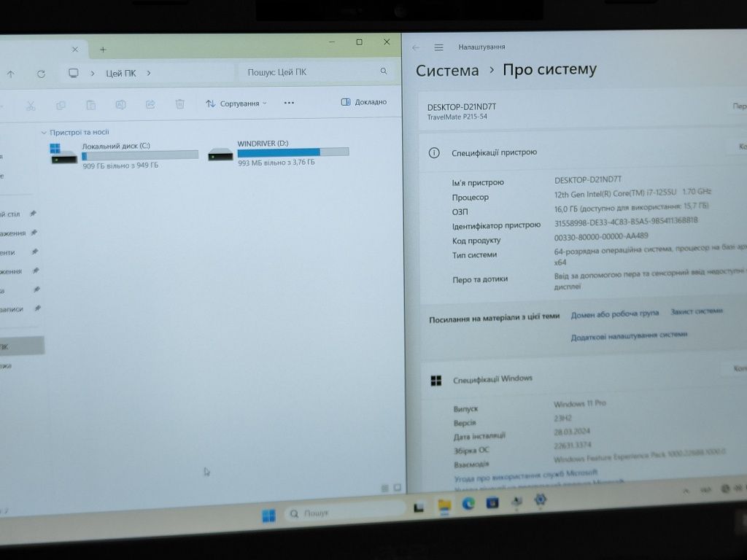
Task: Refresh the Цей ПК view
Action: 41,74
